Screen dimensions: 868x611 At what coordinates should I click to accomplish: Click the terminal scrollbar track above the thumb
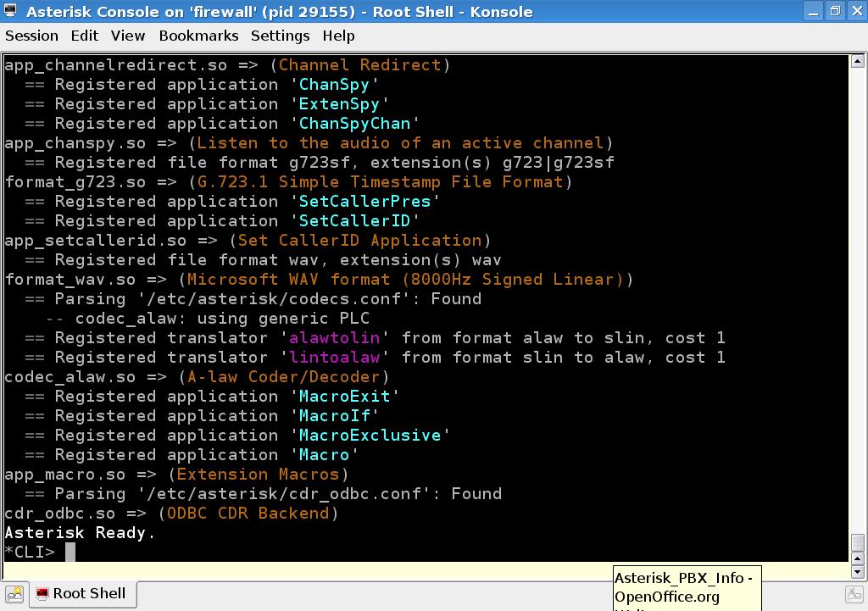[x=857, y=297]
